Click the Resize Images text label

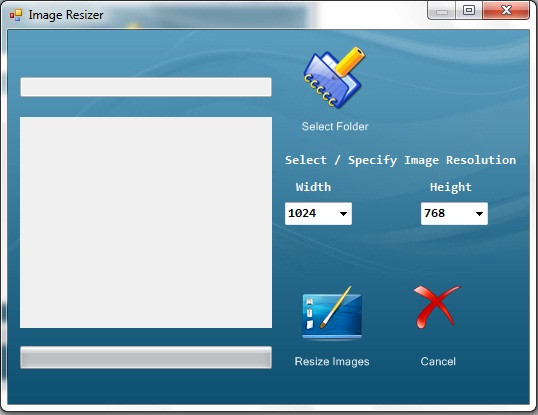click(x=332, y=361)
